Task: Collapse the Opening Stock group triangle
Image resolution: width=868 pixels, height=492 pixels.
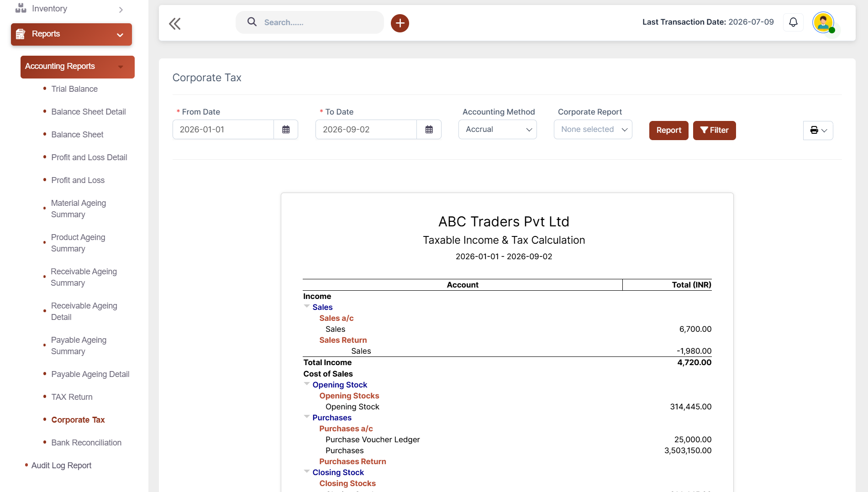Action: coord(307,384)
